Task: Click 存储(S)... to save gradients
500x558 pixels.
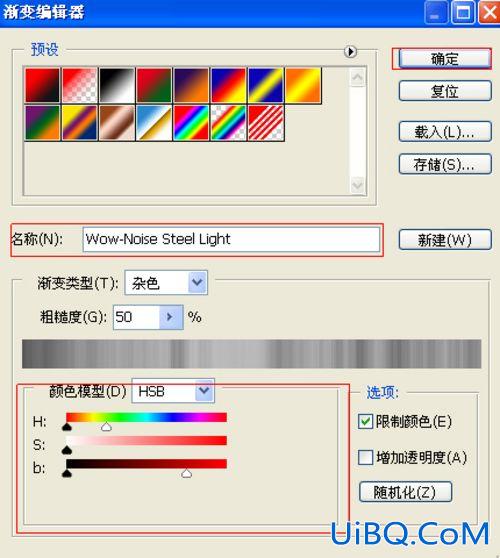Action: pyautogui.click(x=445, y=164)
